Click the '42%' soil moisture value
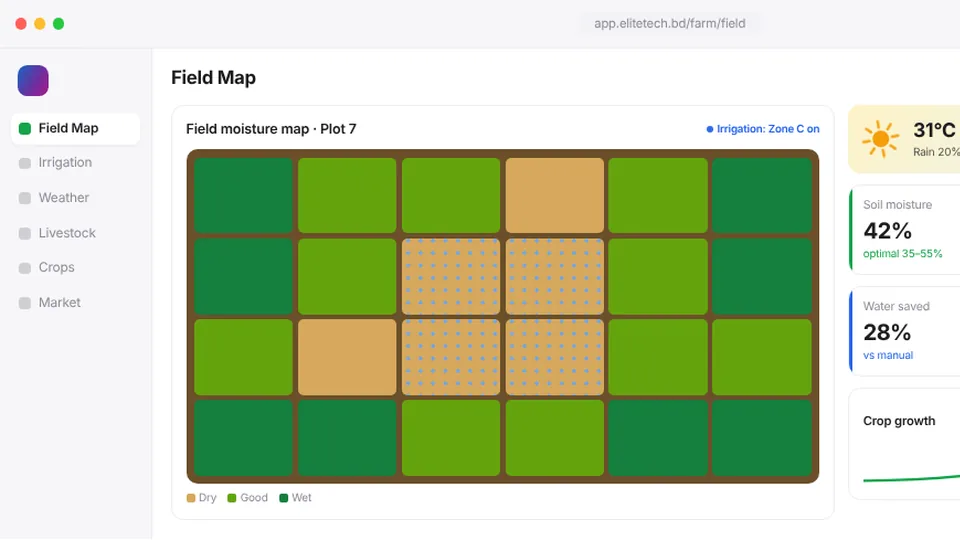This screenshot has width=960, height=540. (x=888, y=231)
